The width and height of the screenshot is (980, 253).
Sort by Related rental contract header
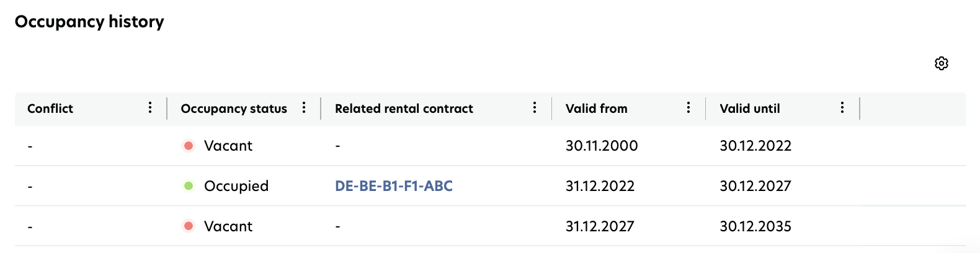click(x=404, y=109)
